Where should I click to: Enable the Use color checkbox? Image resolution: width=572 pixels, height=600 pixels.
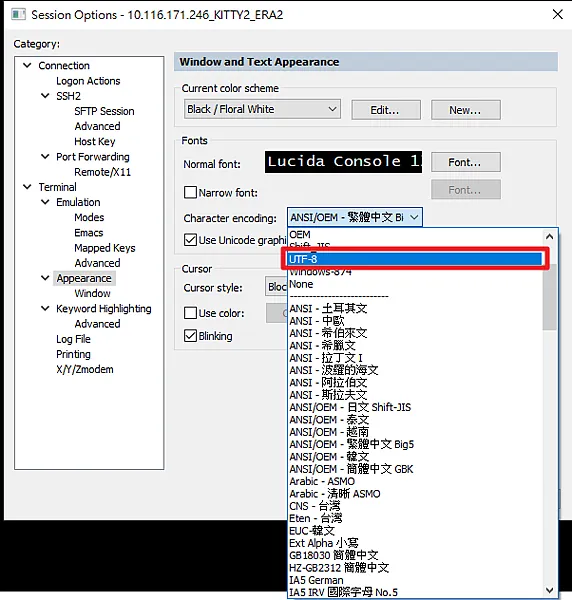coord(190,313)
